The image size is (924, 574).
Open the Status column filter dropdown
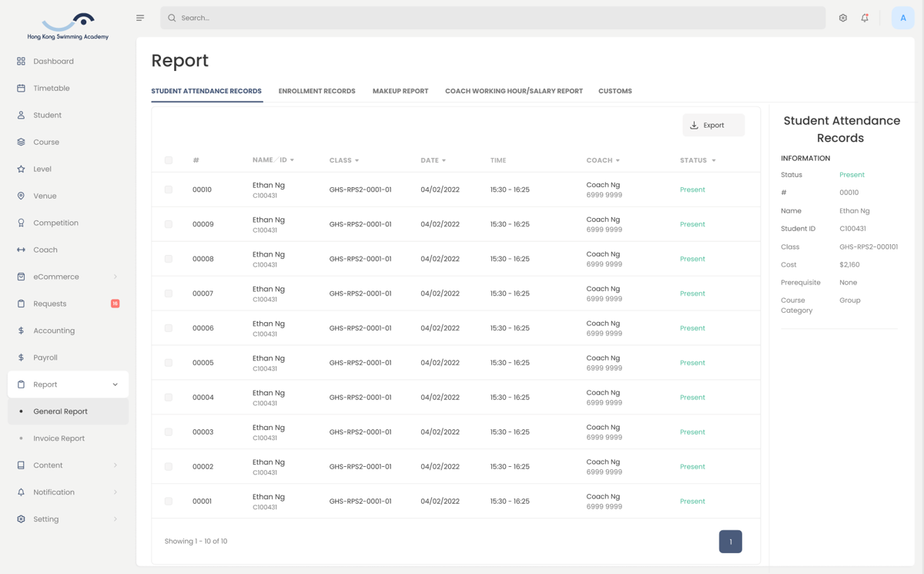tap(714, 160)
